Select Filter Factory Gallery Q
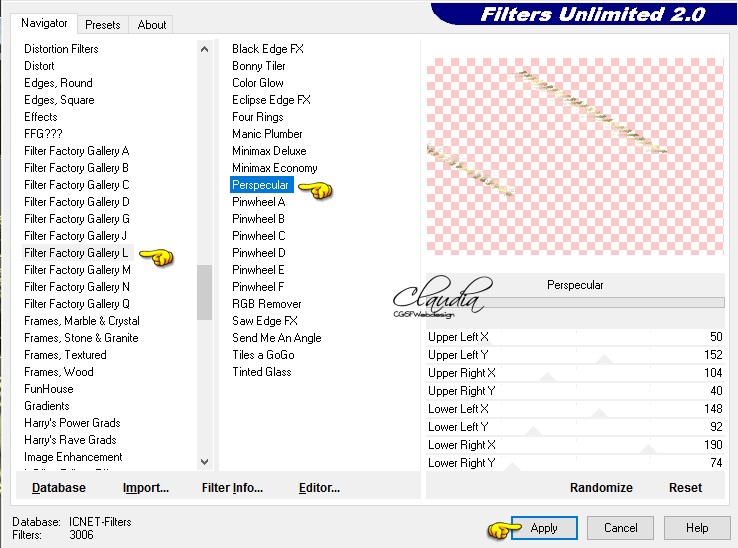Viewport: 738px width, 548px height. click(x=77, y=304)
